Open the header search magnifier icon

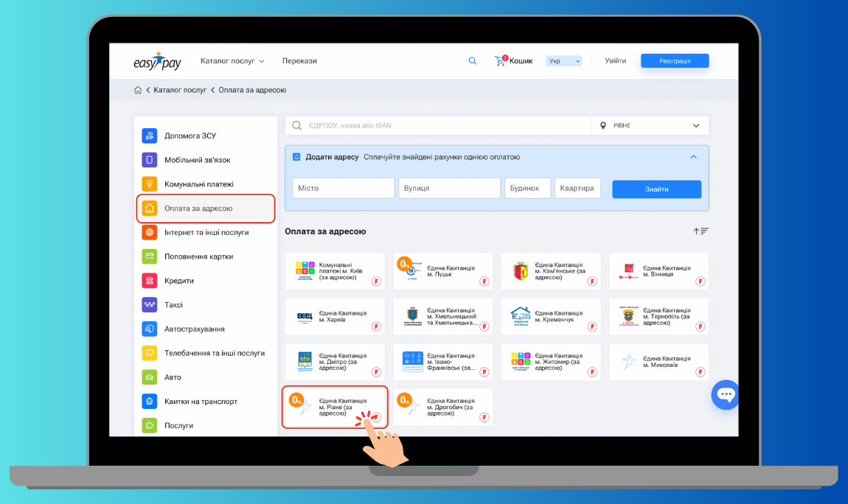pyautogui.click(x=472, y=61)
